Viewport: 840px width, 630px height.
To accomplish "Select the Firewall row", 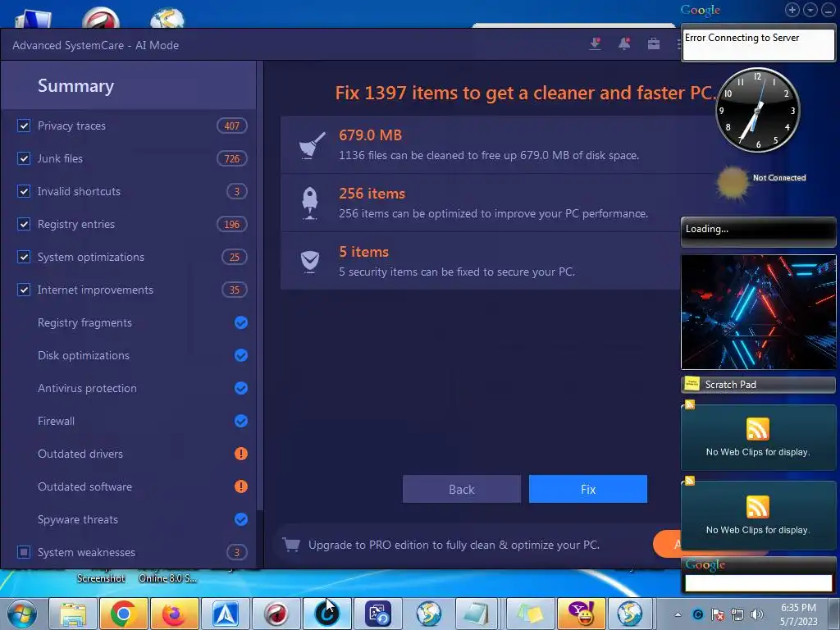I will coord(129,421).
